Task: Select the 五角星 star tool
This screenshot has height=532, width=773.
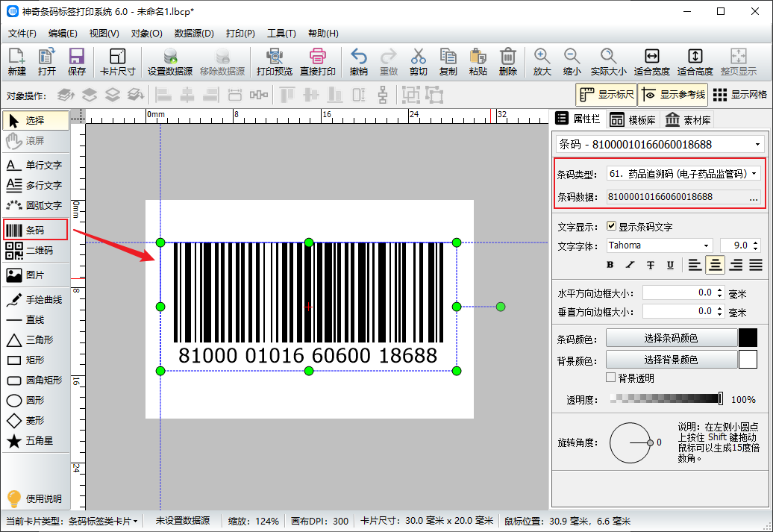Action: point(36,441)
